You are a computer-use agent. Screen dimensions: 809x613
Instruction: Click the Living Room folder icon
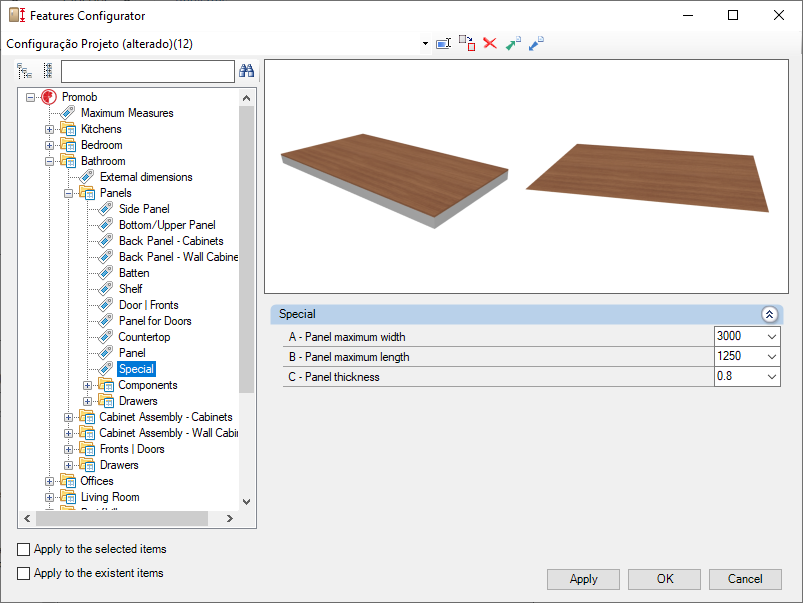point(68,497)
